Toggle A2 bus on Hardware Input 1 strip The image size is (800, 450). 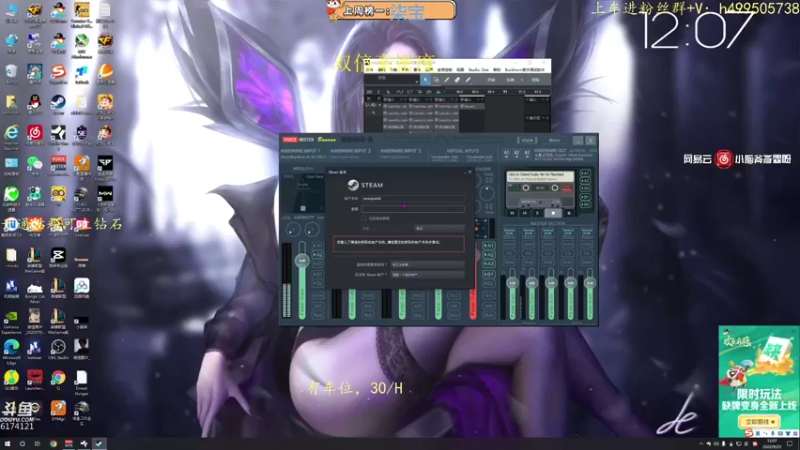pyautogui.click(x=318, y=255)
